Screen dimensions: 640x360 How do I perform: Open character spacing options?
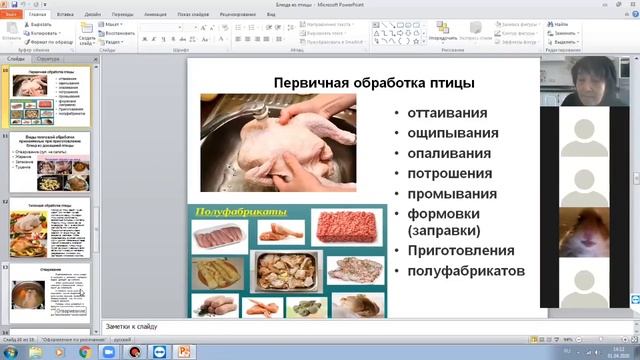coord(193,39)
